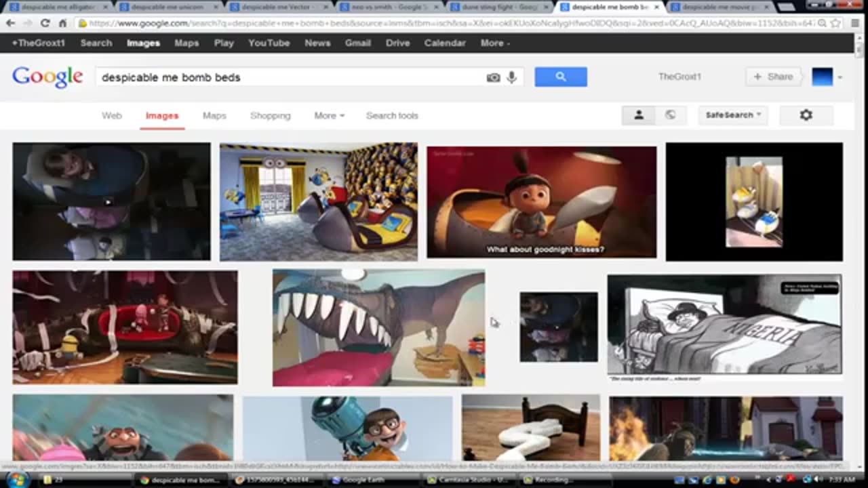
Task: Open settings gear on results page
Action: (x=806, y=115)
